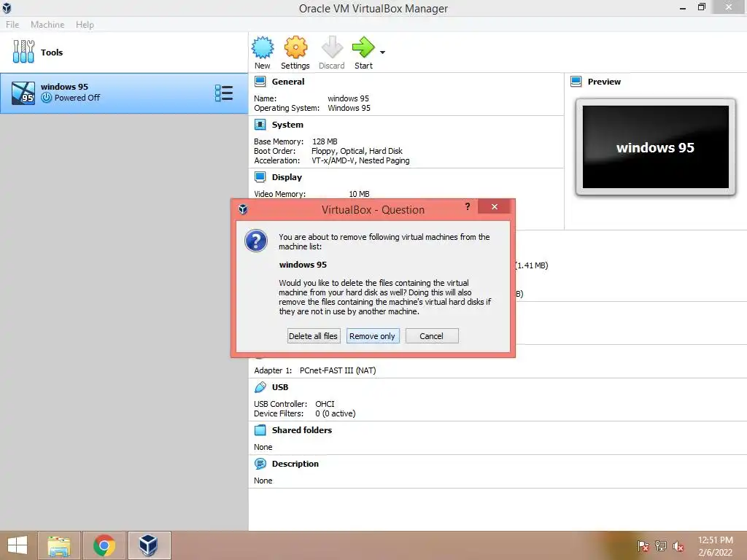Click the dialog help question mark
Viewport: 747px width, 560px height.
[468, 206]
